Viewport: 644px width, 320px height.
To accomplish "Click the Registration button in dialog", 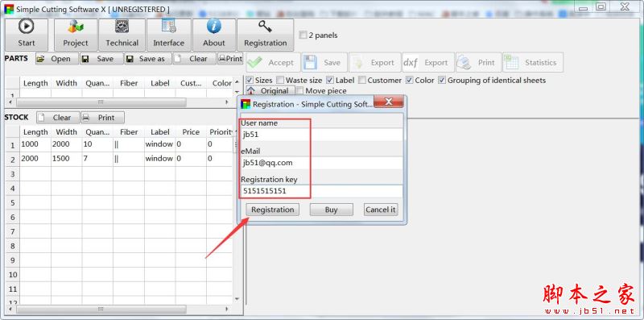I will [x=273, y=210].
